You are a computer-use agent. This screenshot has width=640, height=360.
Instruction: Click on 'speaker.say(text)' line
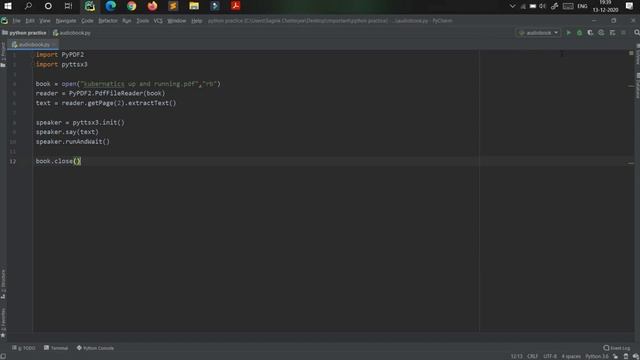tap(67, 132)
